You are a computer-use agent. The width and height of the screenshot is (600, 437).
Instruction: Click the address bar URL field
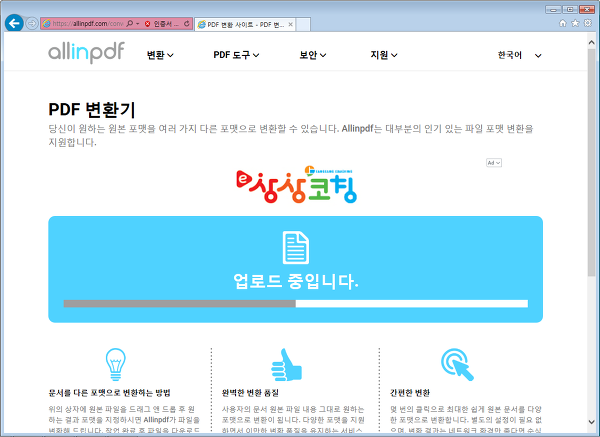point(88,24)
